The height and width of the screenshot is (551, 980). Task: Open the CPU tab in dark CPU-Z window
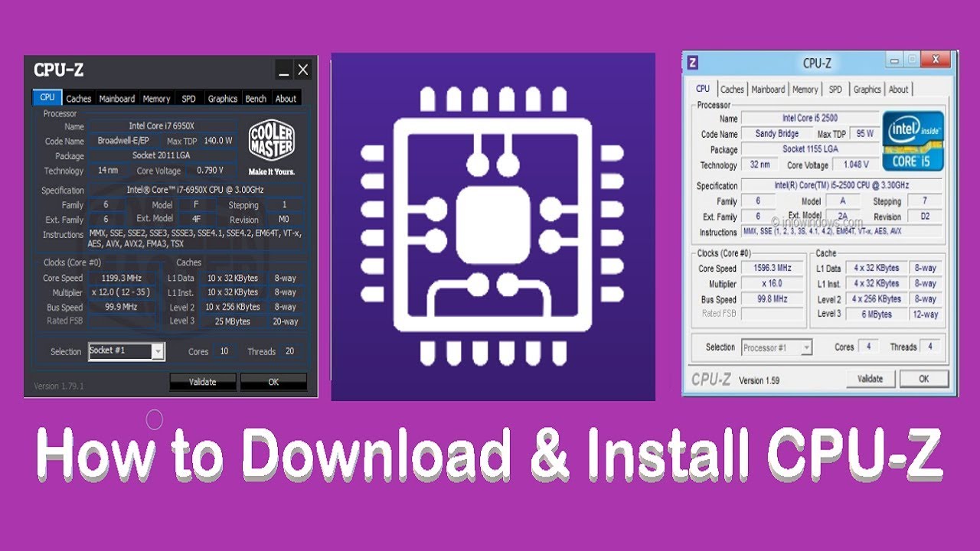(x=47, y=98)
